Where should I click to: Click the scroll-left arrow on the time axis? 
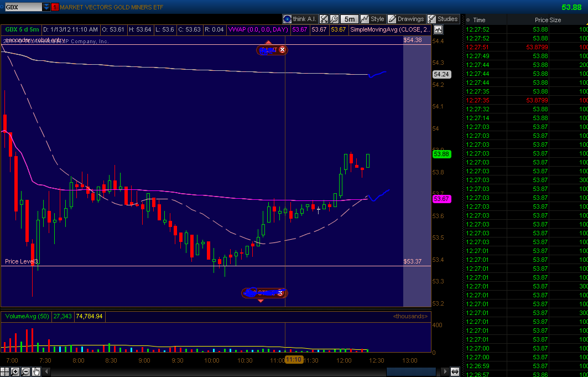coord(47,372)
